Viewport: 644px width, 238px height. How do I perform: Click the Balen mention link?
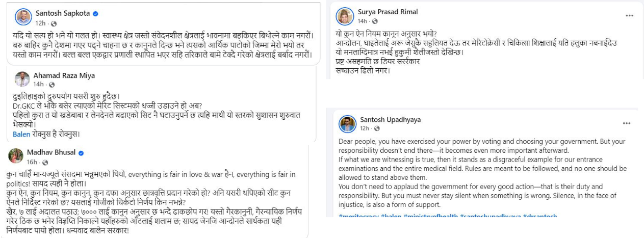21,134
